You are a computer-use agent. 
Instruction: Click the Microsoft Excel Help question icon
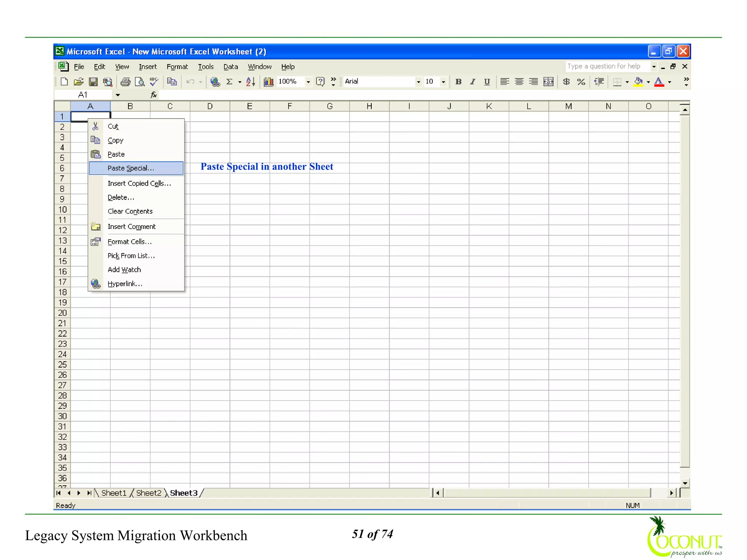click(x=320, y=82)
